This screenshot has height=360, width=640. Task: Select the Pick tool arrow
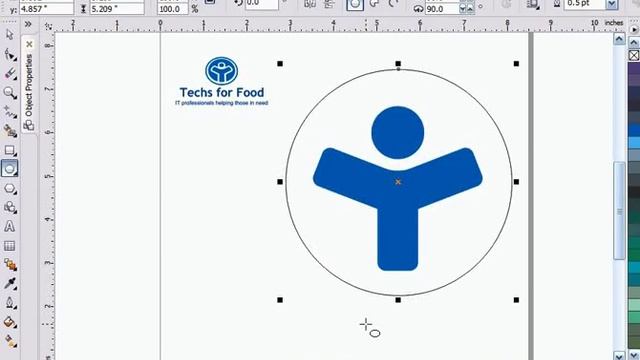(10, 35)
